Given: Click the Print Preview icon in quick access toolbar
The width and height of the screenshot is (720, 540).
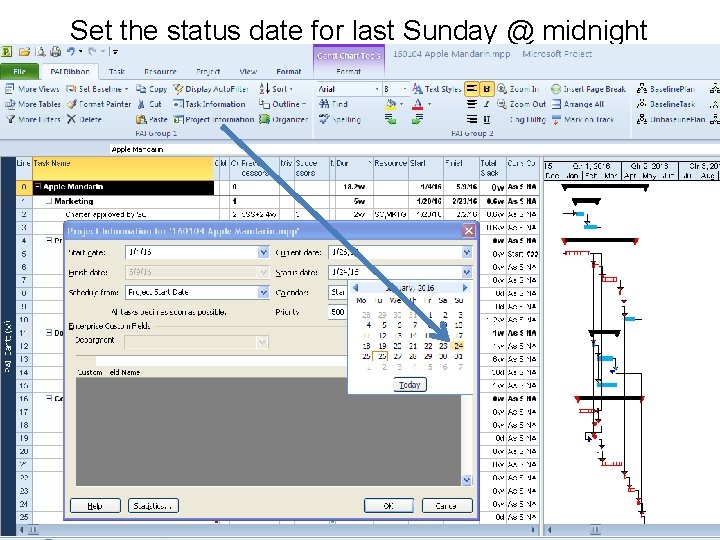Looking at the screenshot, I should (41, 52).
